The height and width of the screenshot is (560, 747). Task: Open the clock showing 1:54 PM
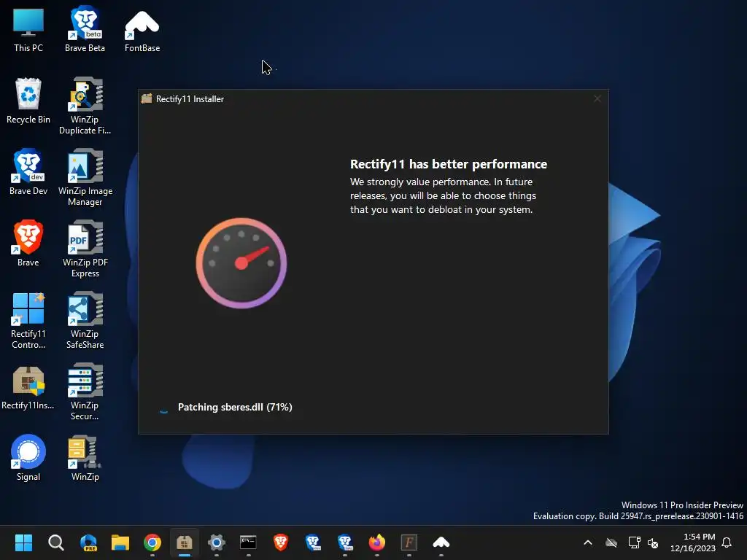click(693, 542)
